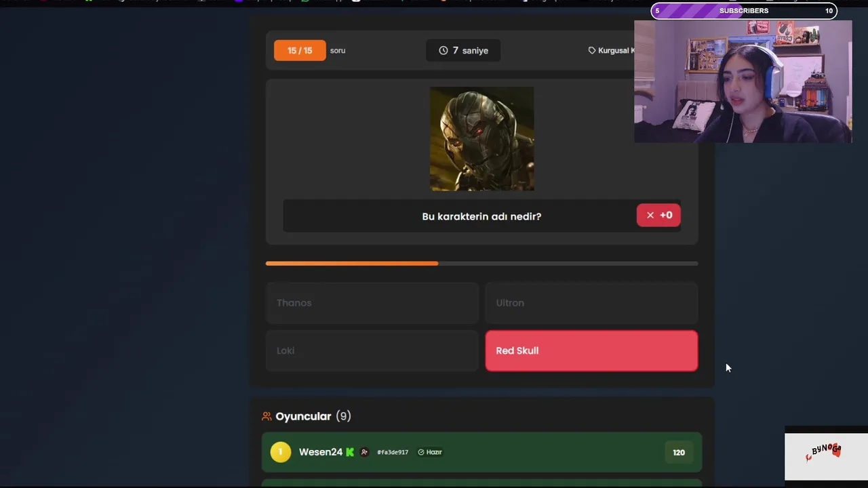This screenshot has height=488, width=868.
Task: Click the streamer webcam overlay
Action: point(743,81)
